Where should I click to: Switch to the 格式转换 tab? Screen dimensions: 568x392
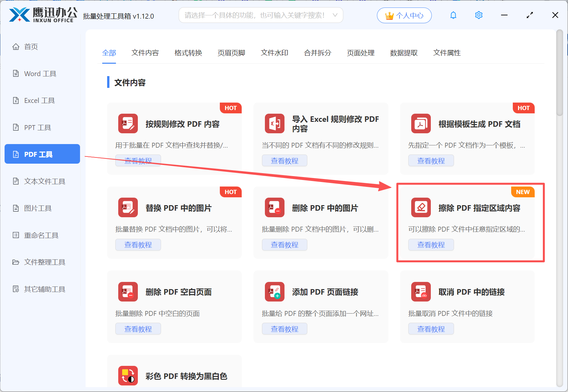188,53
